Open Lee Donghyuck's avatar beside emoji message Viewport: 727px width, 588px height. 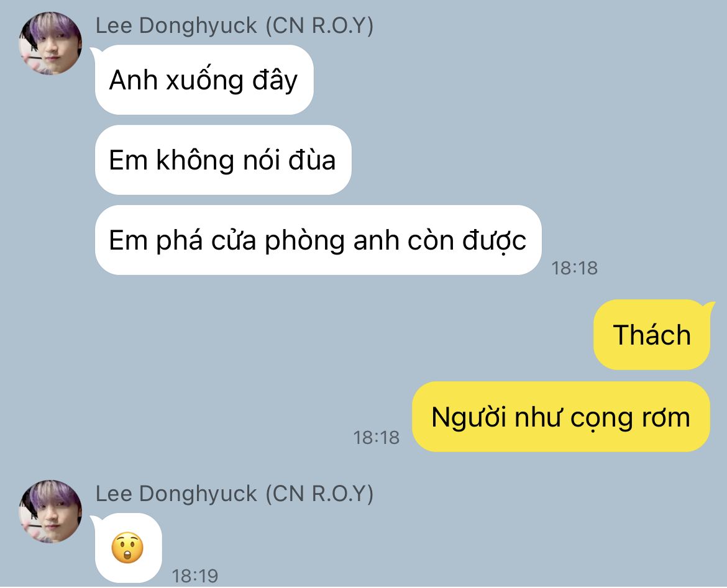coord(50,511)
